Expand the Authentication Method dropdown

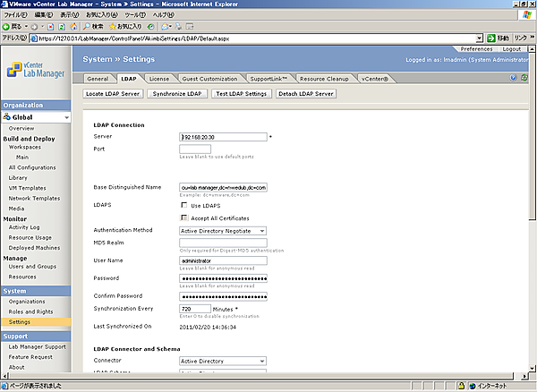point(261,230)
